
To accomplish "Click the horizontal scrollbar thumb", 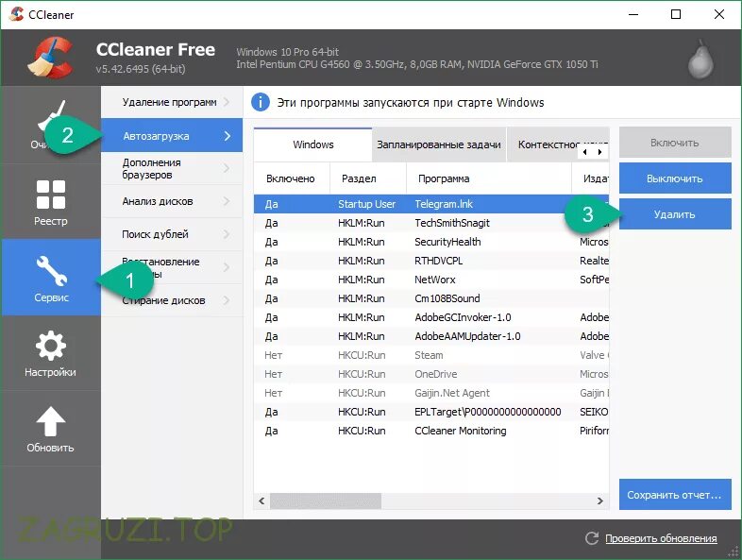I will click(326, 501).
